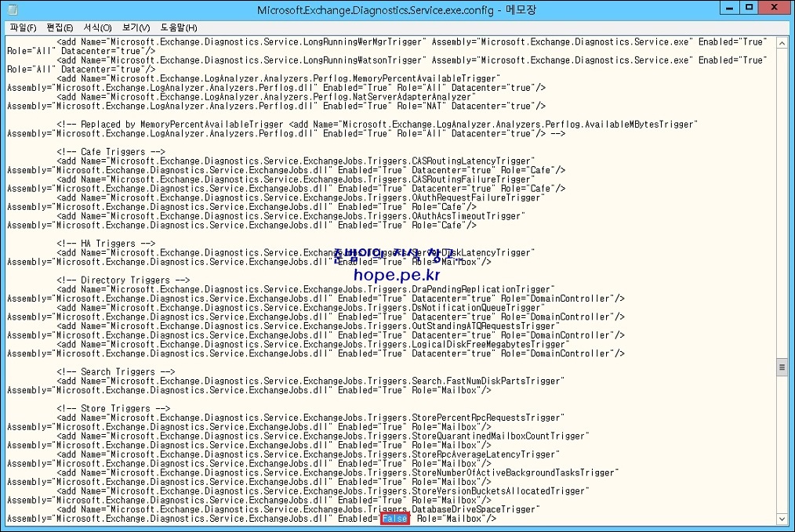Minimize the Notepad window
Viewport: 795px width, 532px height.
click(730, 8)
